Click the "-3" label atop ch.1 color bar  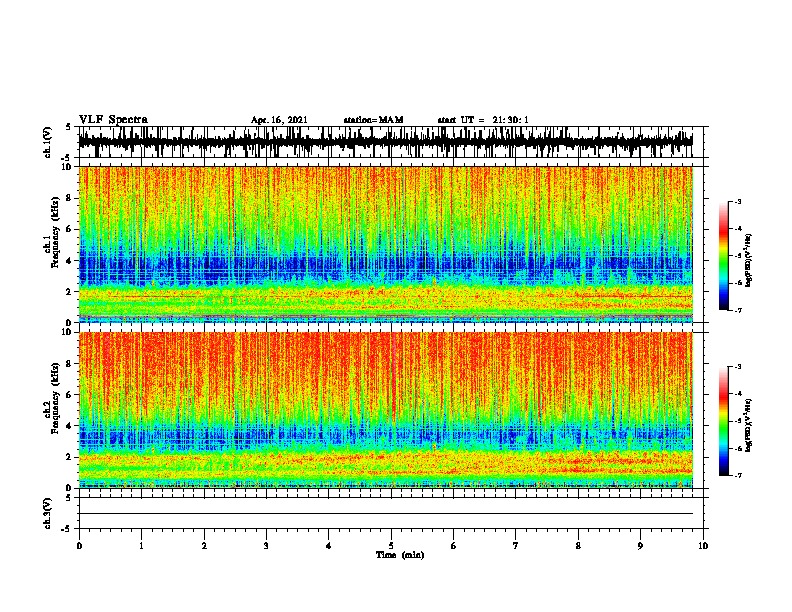pyautogui.click(x=737, y=202)
